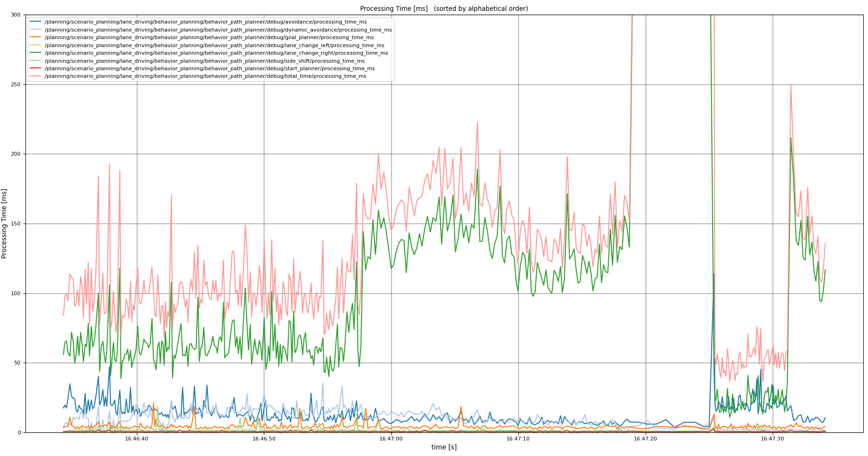Click the x-axis label 'time [s]'
The width and height of the screenshot is (868, 456).
(444, 447)
